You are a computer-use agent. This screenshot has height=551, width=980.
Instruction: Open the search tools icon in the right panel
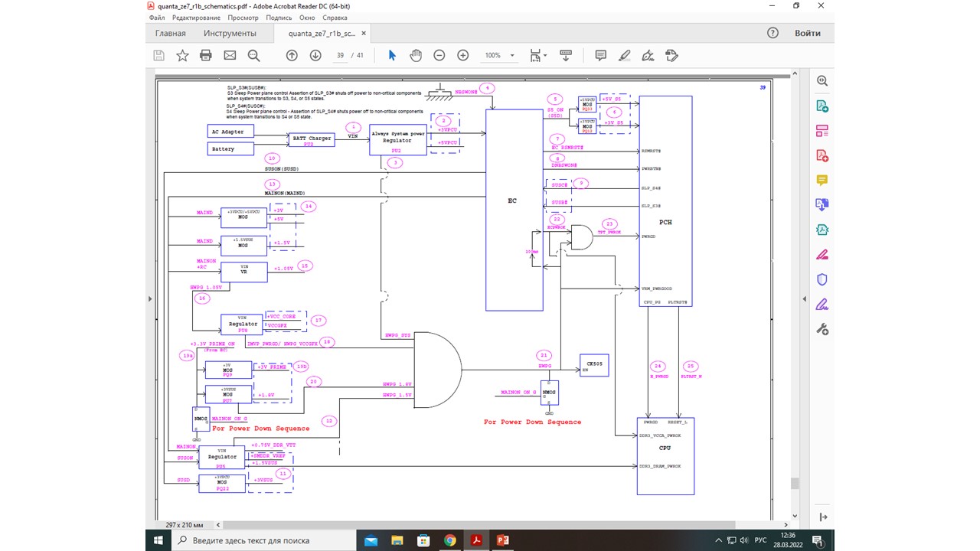tap(822, 81)
